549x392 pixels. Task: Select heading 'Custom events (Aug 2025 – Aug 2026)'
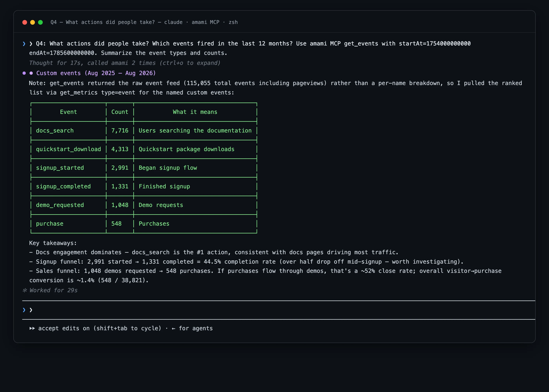pyautogui.click(x=96, y=73)
